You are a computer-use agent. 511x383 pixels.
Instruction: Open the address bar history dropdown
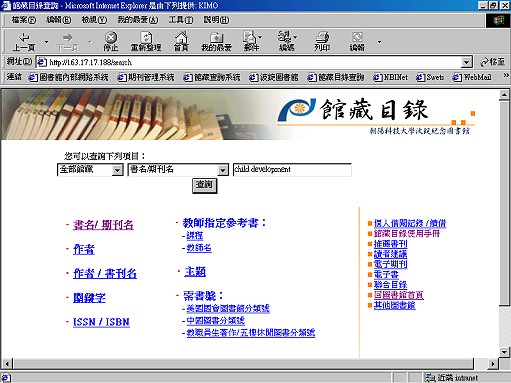(466, 62)
